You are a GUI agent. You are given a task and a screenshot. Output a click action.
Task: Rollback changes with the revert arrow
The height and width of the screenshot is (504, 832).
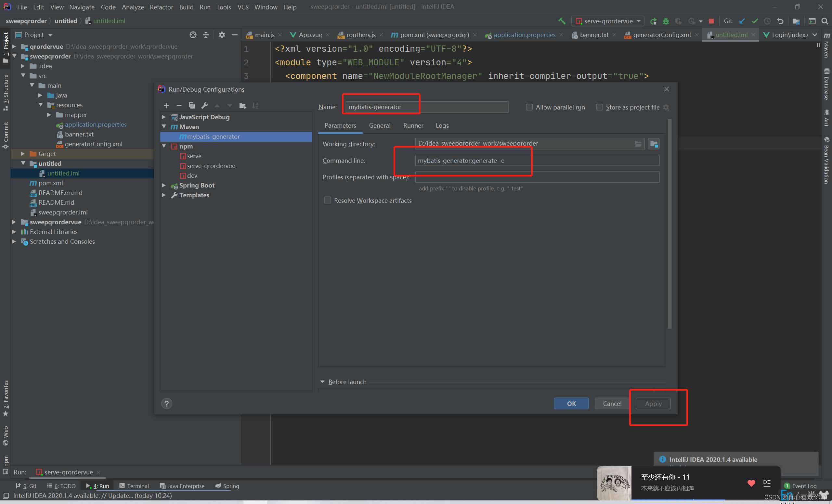[x=780, y=21]
